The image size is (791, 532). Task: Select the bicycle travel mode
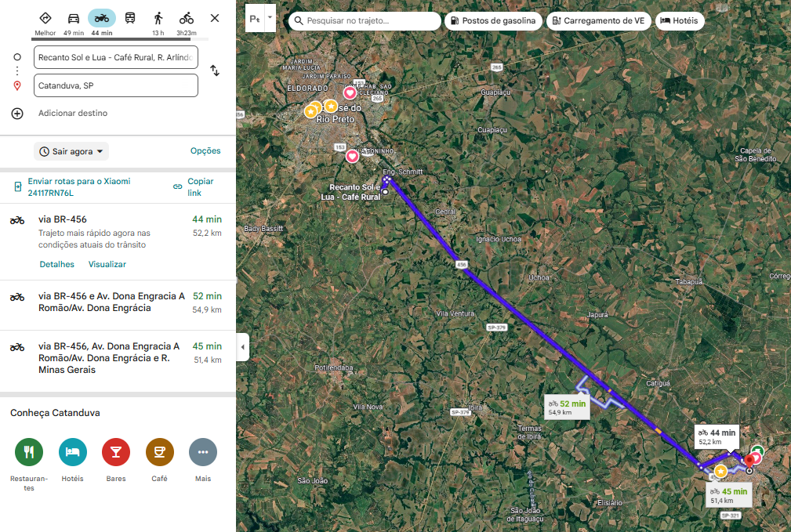coord(186,19)
